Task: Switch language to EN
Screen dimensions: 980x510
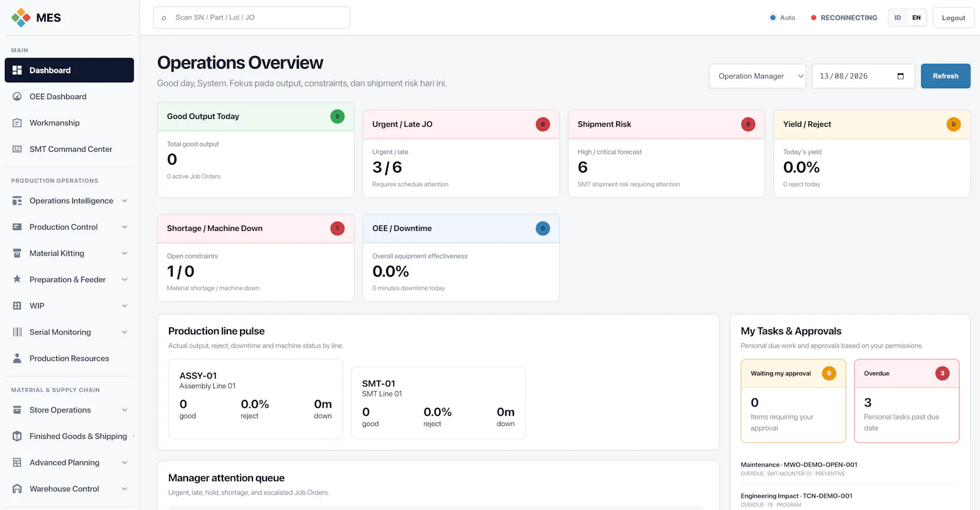Action: [916, 18]
